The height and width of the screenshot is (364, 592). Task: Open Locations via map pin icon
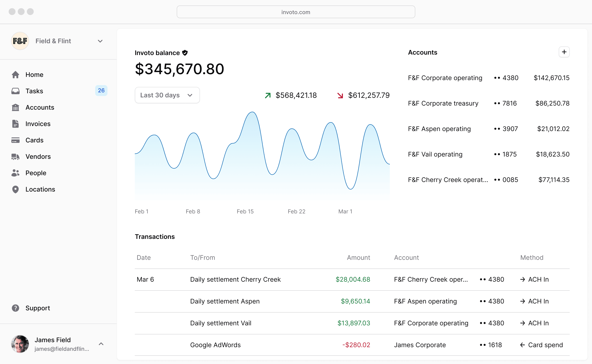pyautogui.click(x=15, y=190)
